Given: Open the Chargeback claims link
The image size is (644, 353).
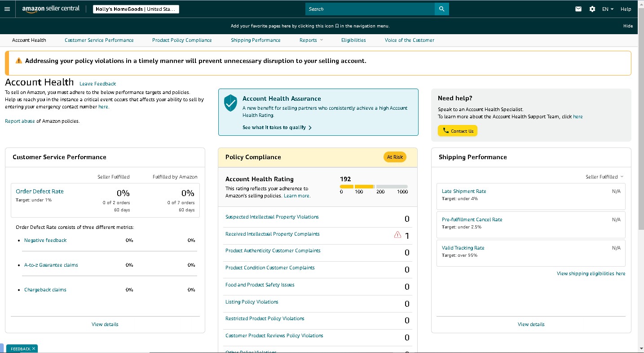Looking at the screenshot, I should click(45, 290).
